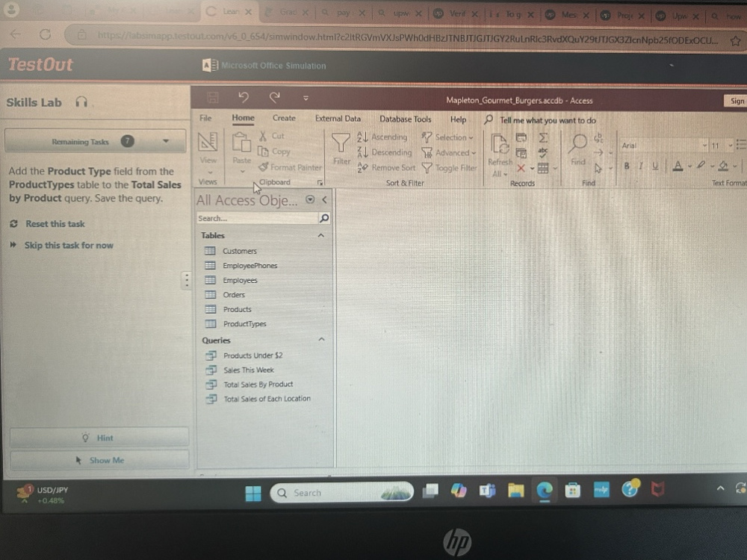This screenshot has width=747, height=560.
Task: Click the red Delete record X icon
Action: pos(521,168)
